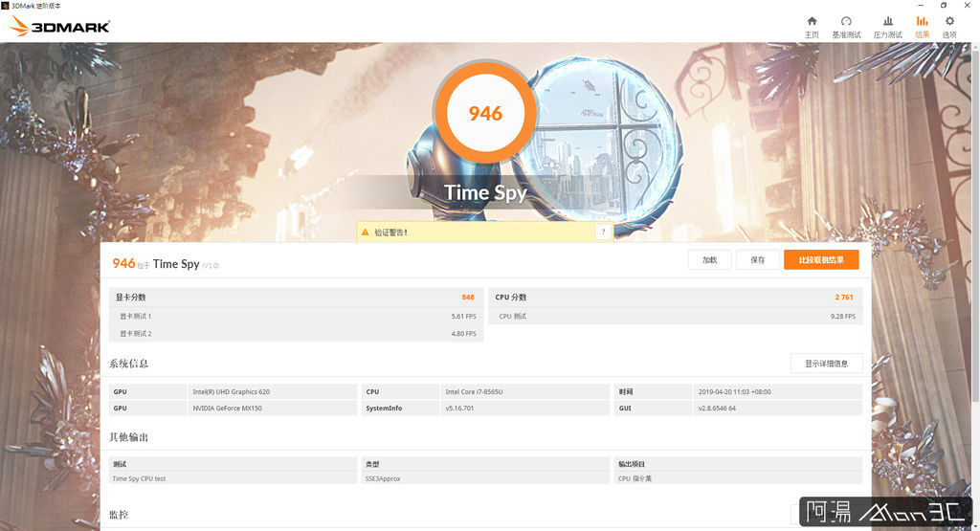Compare result online orange button

pos(821,260)
